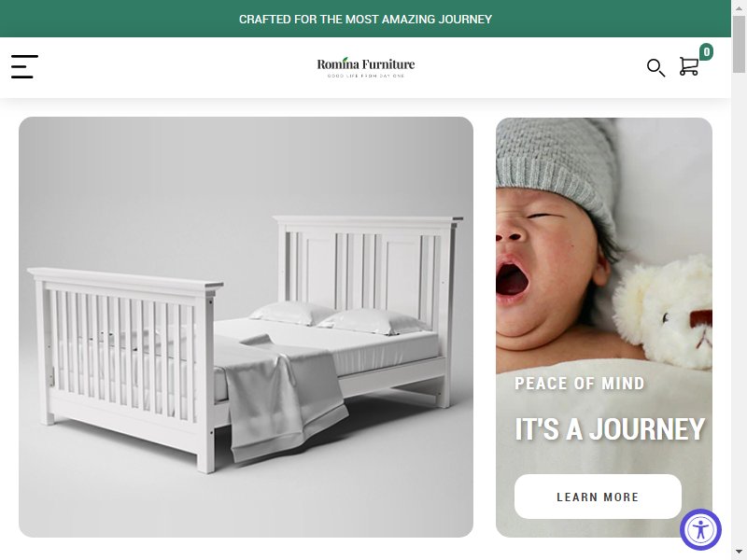This screenshot has height=560, width=747.
Task: Click the white teddy bear in banner
Action: 665,313
